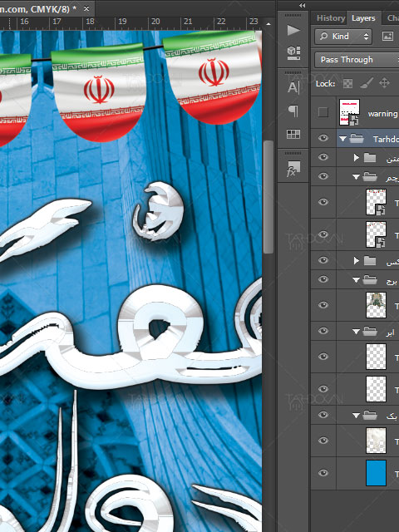Image resolution: width=399 pixels, height=532 pixels.
Task: Open the Kind filter dropdown
Action: pos(343,37)
